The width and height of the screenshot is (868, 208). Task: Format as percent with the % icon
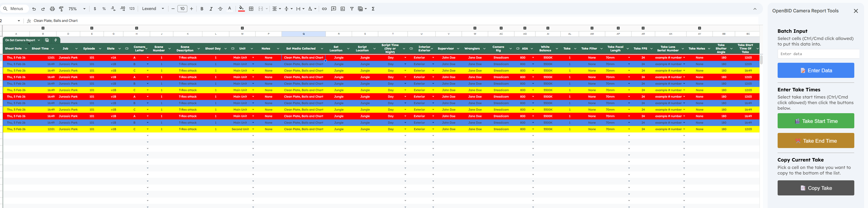[104, 9]
